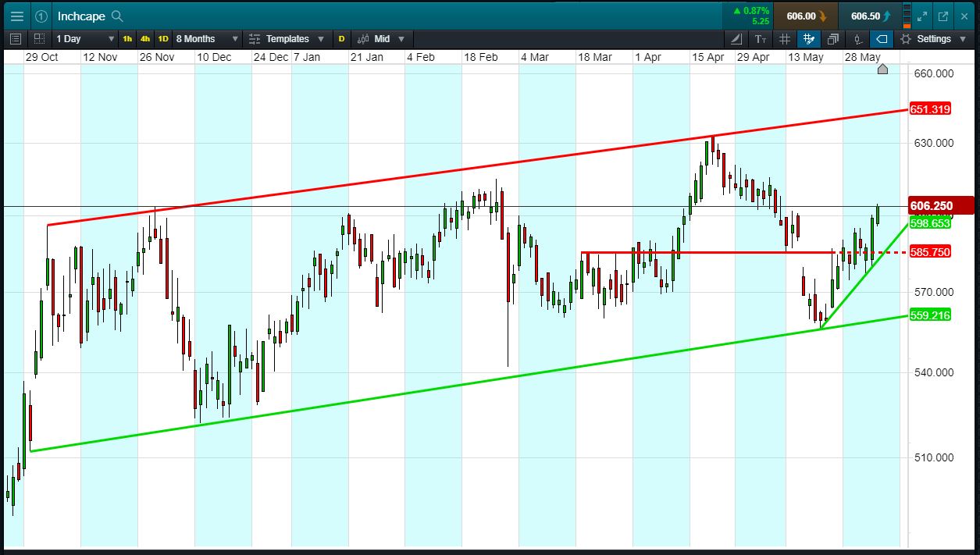Close the Inchcape chart panel
Screen dimensions: 980x555
[963, 16]
